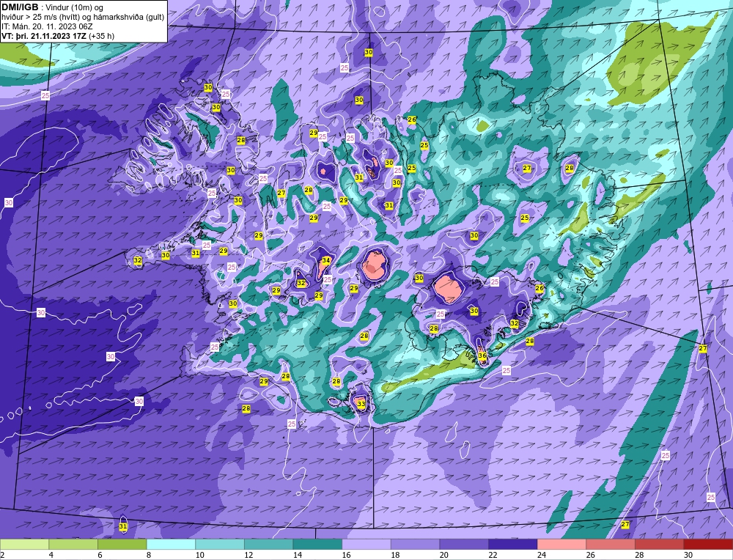
Task: Select the pale cyan legend swatch at 8
Action: pos(171,544)
